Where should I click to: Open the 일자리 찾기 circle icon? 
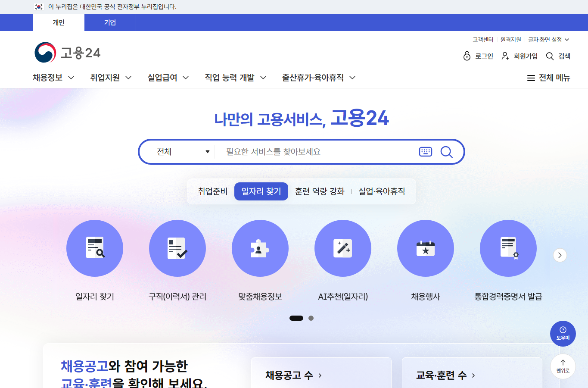tap(95, 248)
